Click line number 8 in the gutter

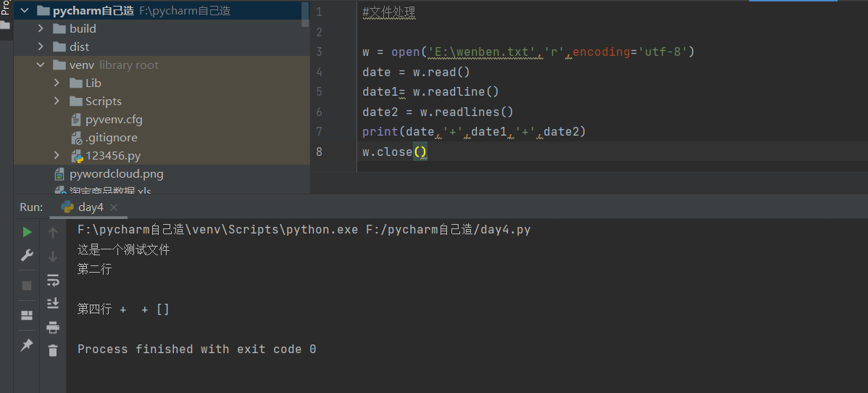tap(320, 152)
